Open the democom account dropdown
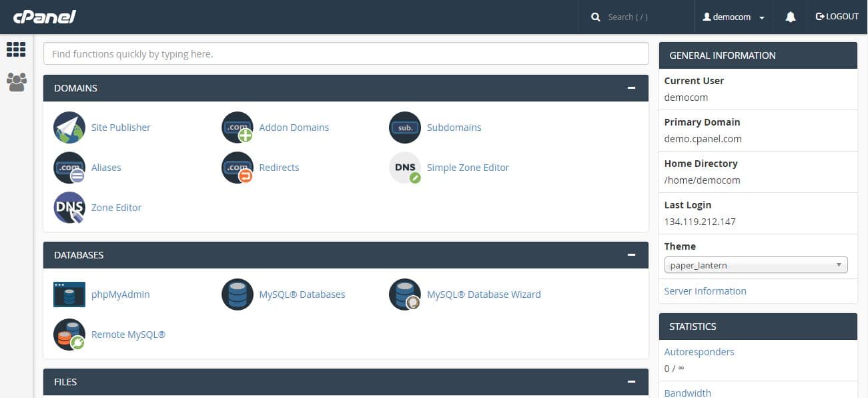Viewport: 868px width, 398px height. coord(733,16)
